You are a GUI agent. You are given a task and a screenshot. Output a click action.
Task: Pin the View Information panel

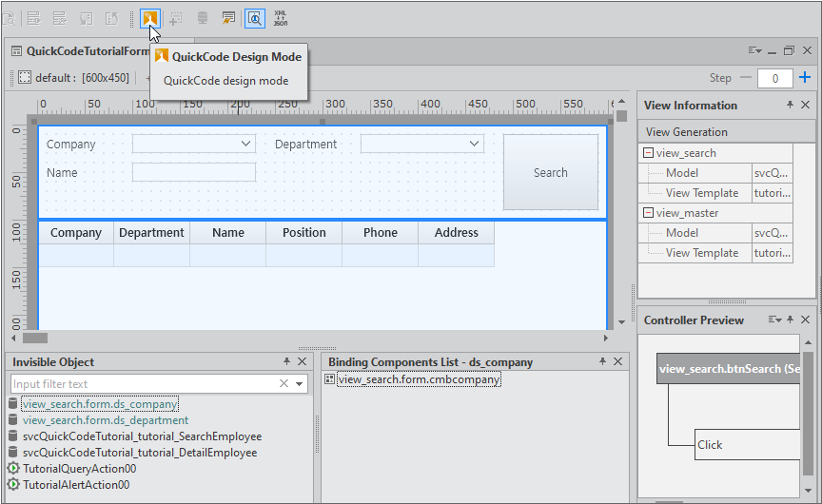pos(790,106)
